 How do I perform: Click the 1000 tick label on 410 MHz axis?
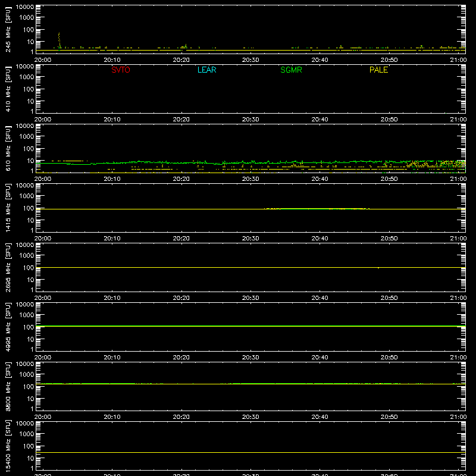(27, 77)
